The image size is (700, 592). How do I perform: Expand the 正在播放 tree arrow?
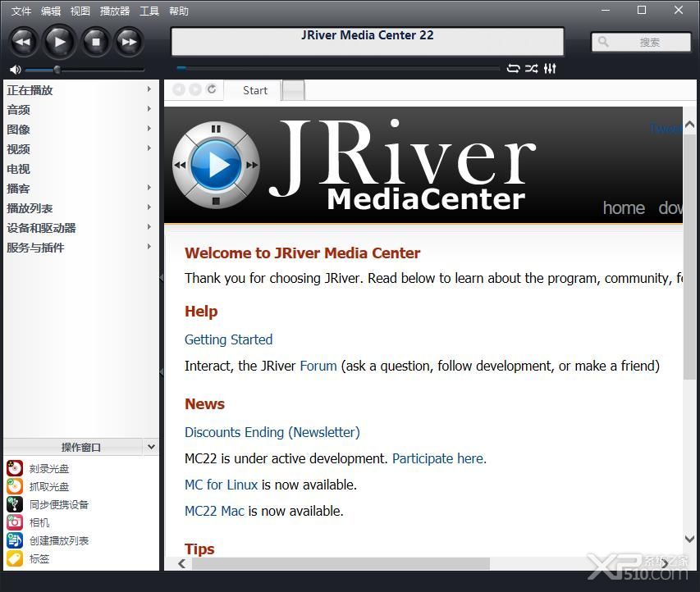tap(149, 89)
